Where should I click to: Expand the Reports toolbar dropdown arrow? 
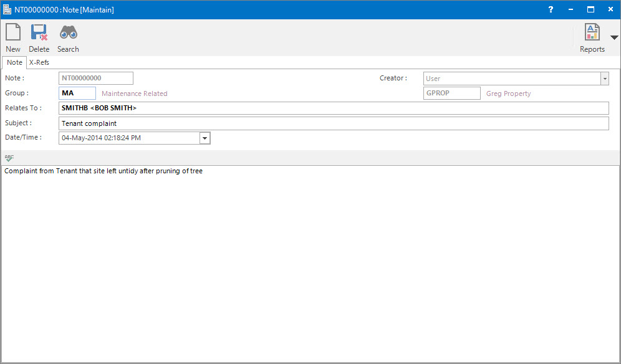coord(614,37)
